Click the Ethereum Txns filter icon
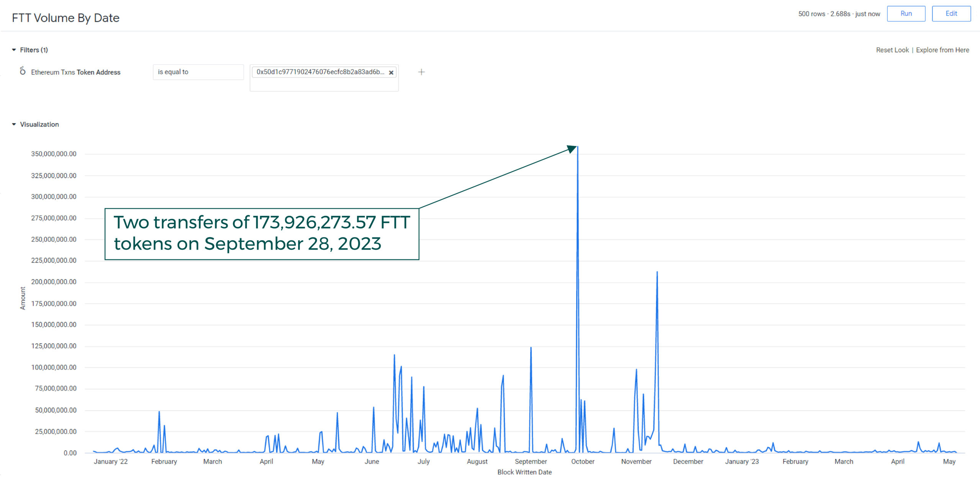Screen dimensions: 980x487 [x=23, y=71]
